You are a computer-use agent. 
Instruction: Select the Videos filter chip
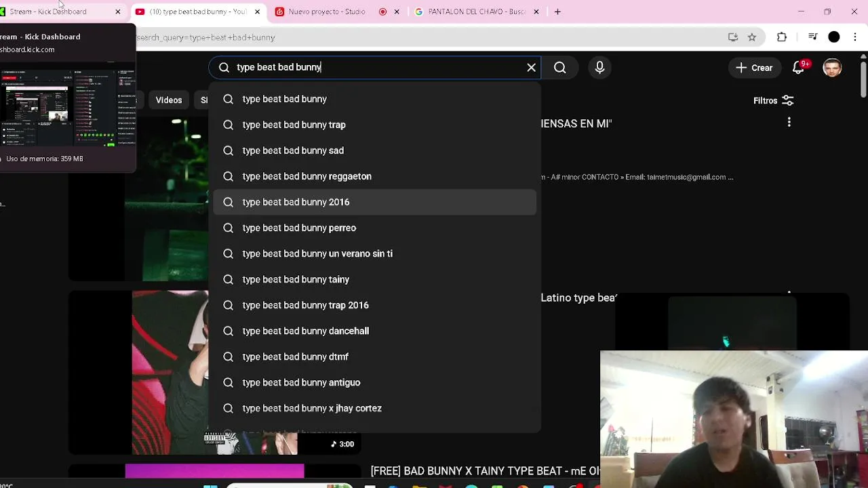click(x=169, y=100)
